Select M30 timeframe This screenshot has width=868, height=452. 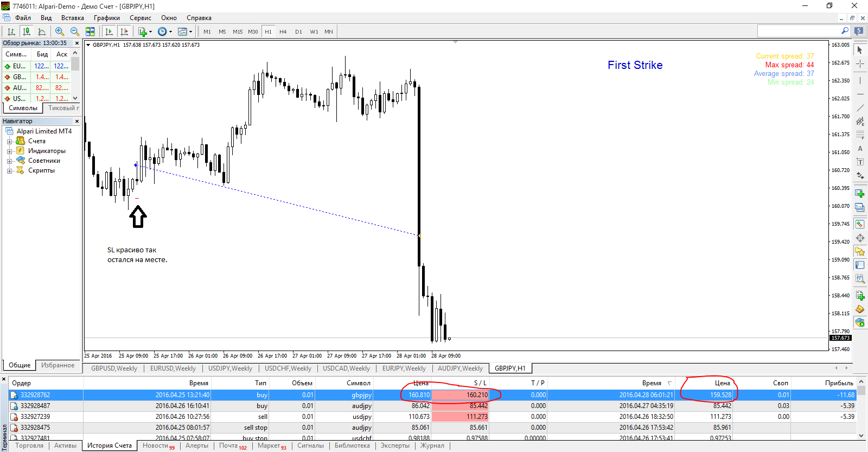point(253,31)
